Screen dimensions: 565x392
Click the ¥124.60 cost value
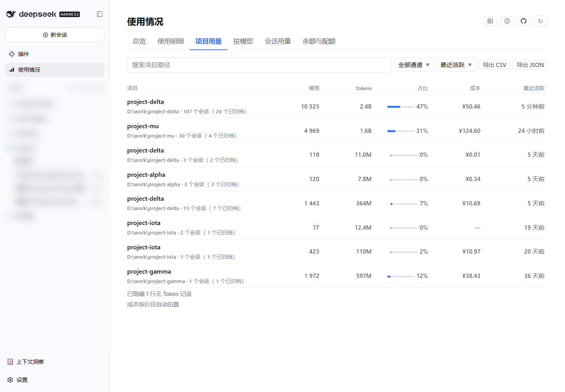[x=470, y=131]
